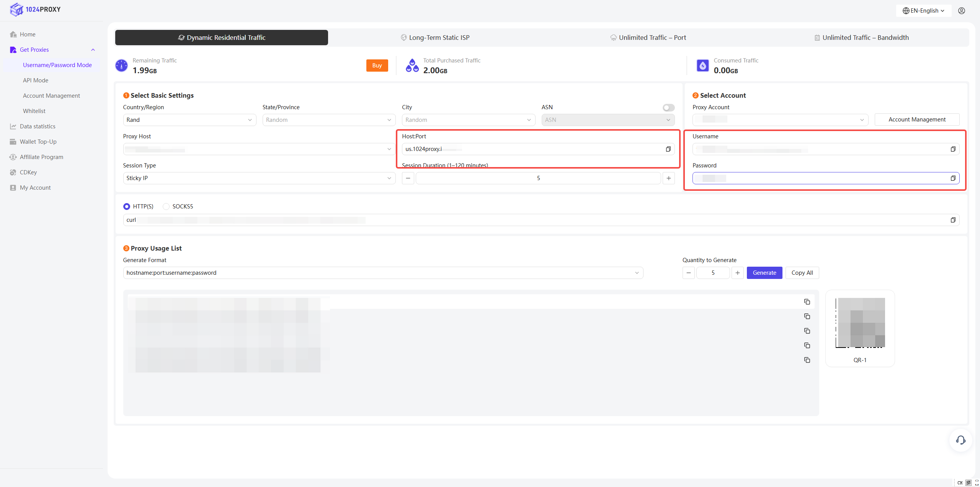Open user profile icon in header
This screenshot has height=487, width=980.
point(961,11)
